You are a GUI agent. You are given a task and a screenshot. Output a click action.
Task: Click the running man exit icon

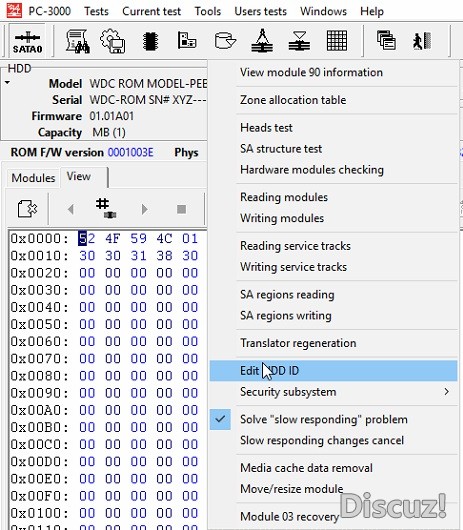422,41
